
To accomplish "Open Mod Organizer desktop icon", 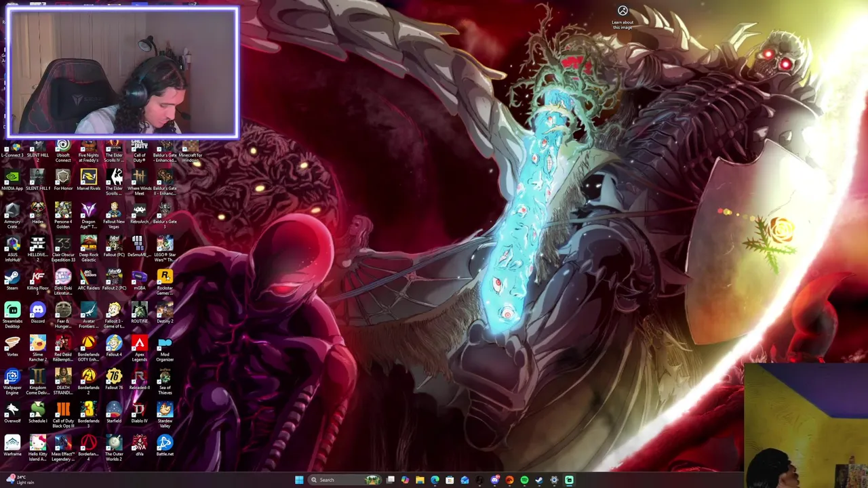I will 165,349.
